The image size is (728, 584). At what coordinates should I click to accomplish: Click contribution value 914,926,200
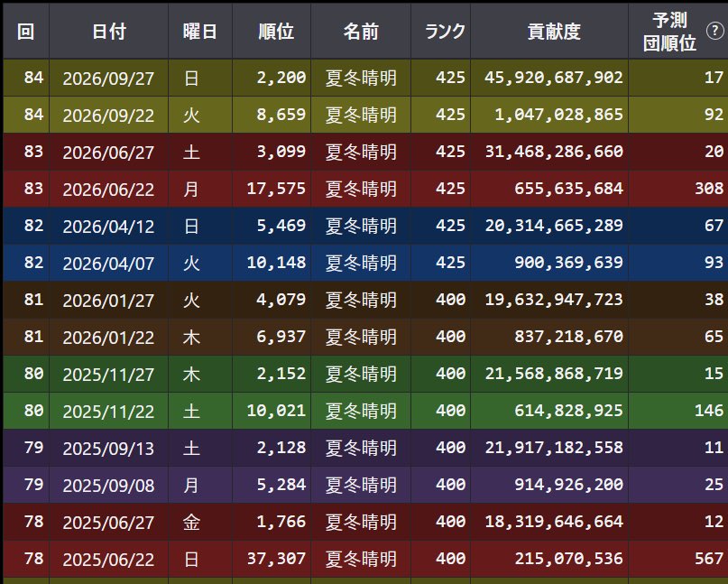tap(568, 485)
